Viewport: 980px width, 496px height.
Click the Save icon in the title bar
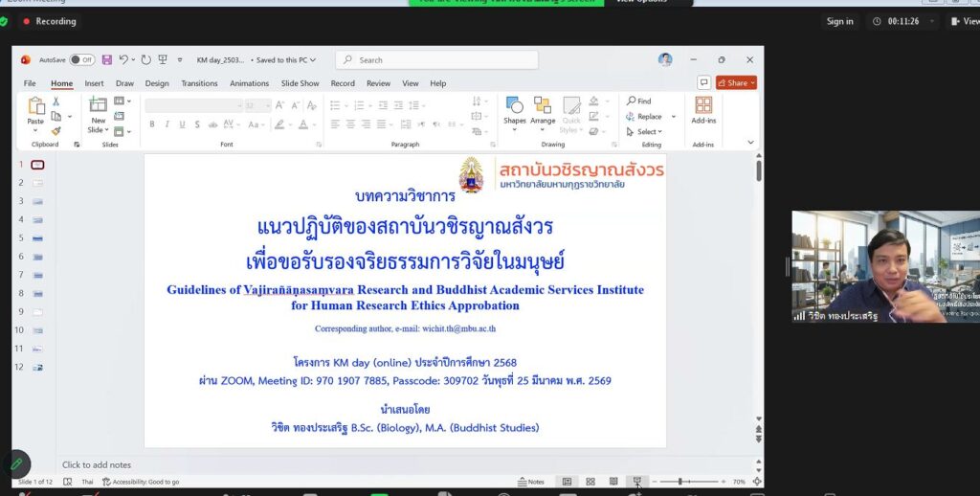(106, 59)
